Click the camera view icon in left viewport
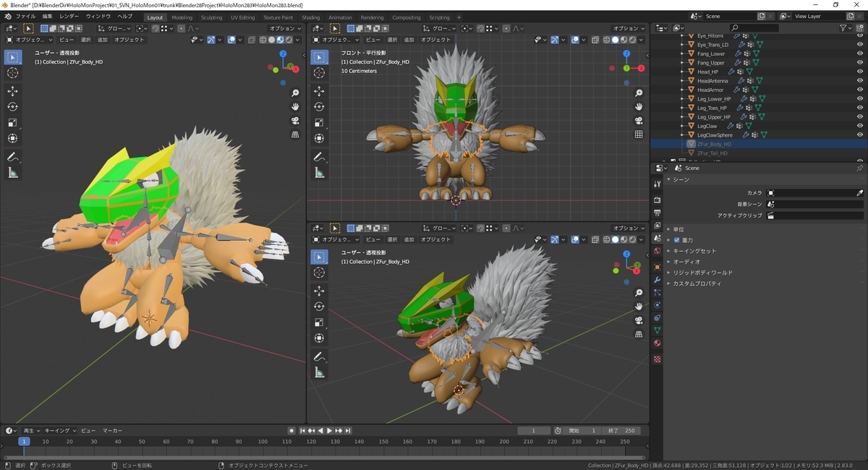This screenshot has height=470, width=868. 295,121
